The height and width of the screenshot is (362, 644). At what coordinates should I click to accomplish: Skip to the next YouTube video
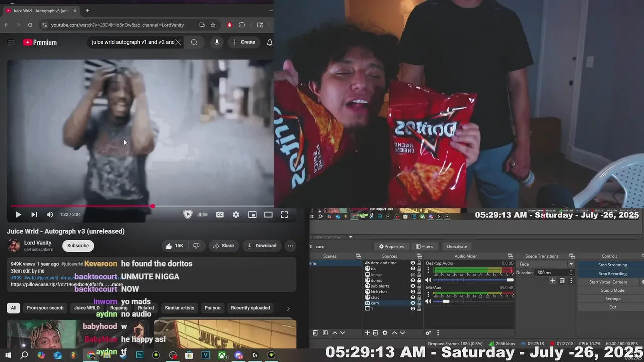tap(34, 215)
